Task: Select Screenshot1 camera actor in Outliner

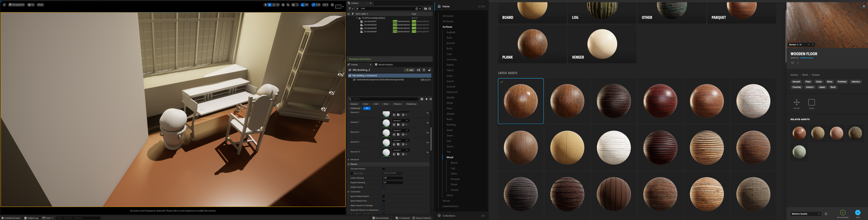Action: pos(370,21)
